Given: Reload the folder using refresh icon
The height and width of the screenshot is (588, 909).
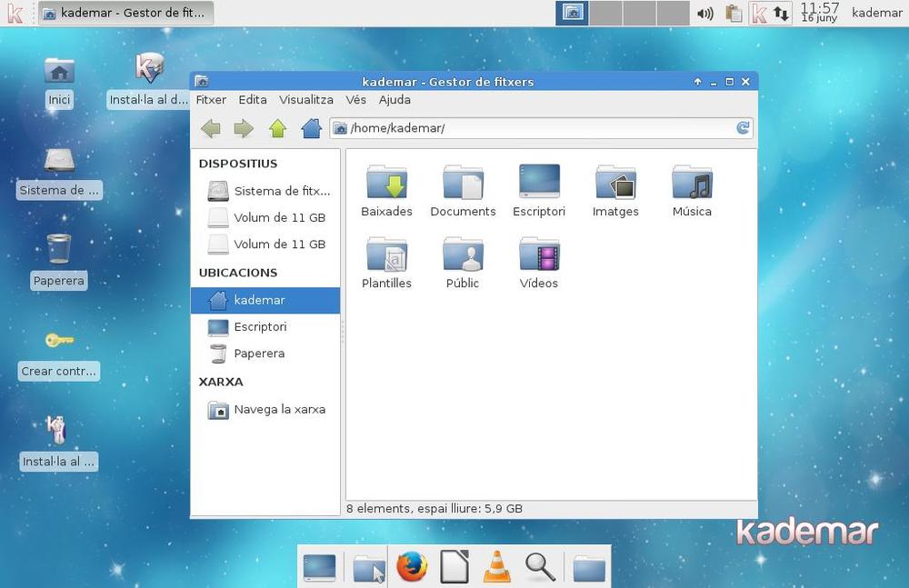Looking at the screenshot, I should pos(743,128).
